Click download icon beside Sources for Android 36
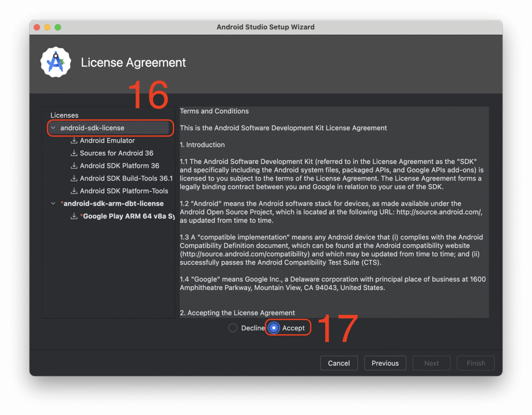Screen dimensions: 532x415 point(74,153)
